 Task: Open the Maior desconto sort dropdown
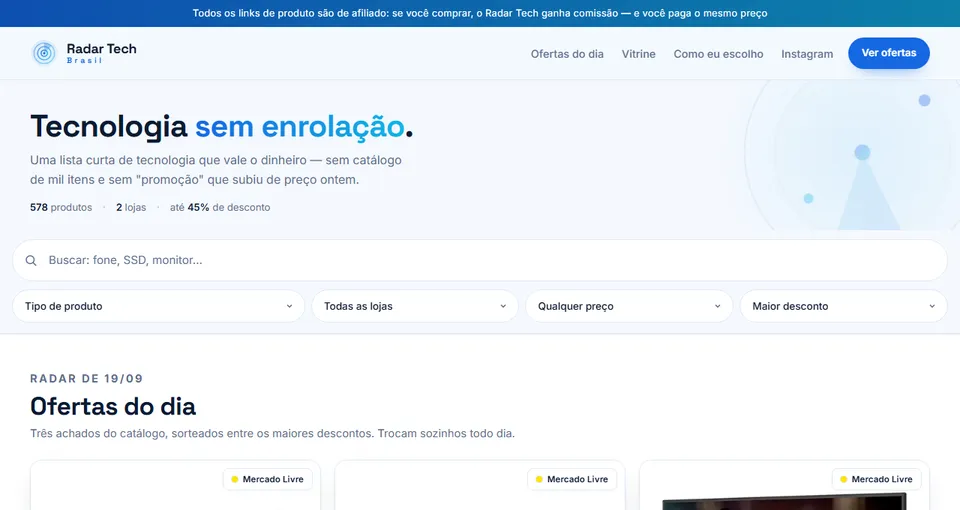pos(844,306)
